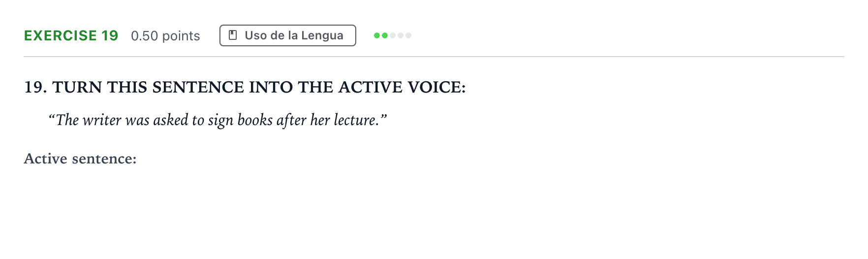Click the number 19. in the question
This screenshot has height=259, width=868.
[35, 87]
